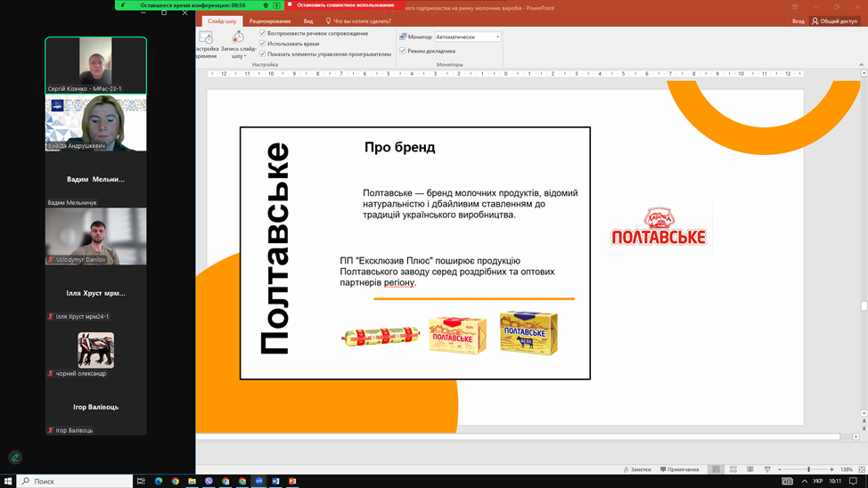Click the green dollar icon on meeting bar
The width and height of the screenshot is (868, 488).
[276, 5]
